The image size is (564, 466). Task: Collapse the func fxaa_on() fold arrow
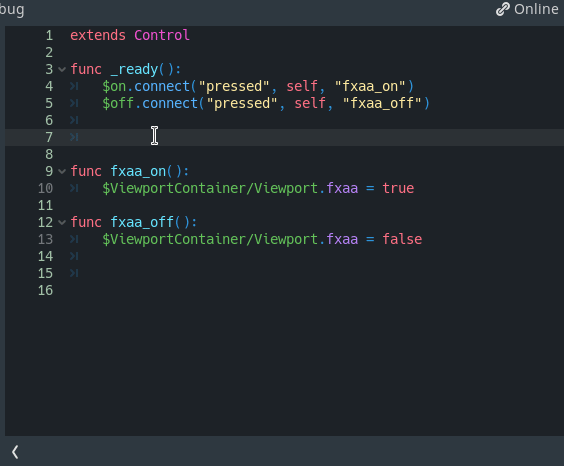pyautogui.click(x=62, y=171)
